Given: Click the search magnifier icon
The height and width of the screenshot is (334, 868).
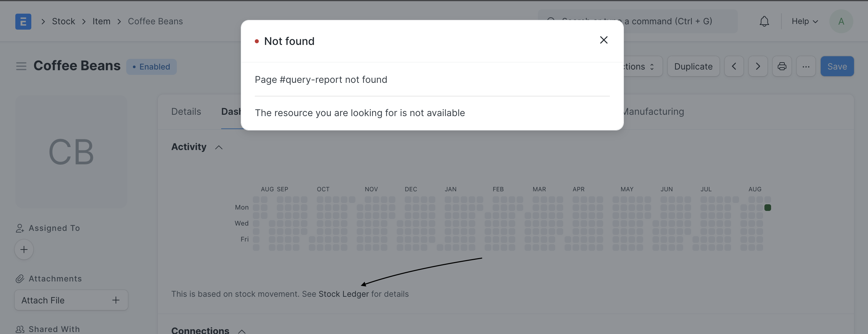Looking at the screenshot, I should click(551, 21).
